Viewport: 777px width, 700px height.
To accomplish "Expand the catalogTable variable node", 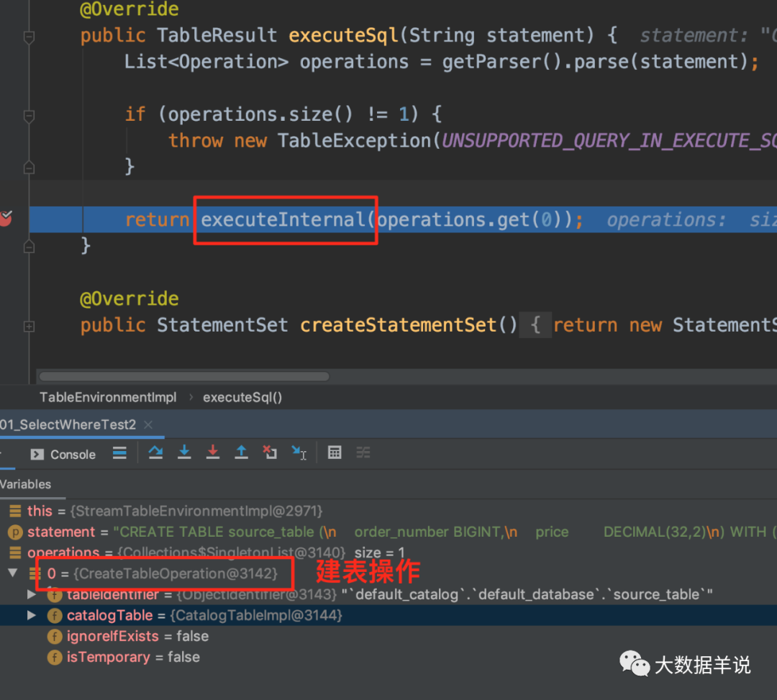I will [32, 615].
